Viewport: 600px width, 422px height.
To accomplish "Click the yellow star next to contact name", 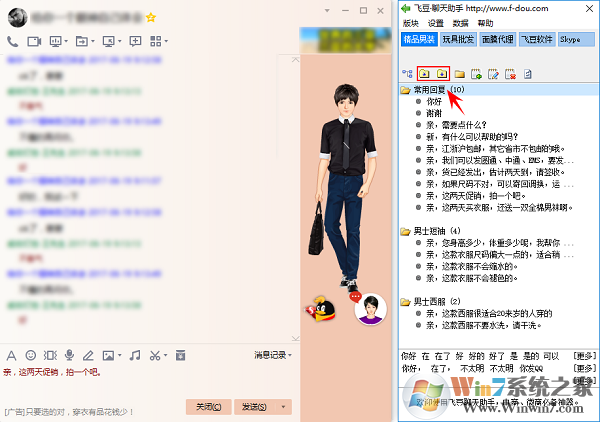I will pos(151,17).
